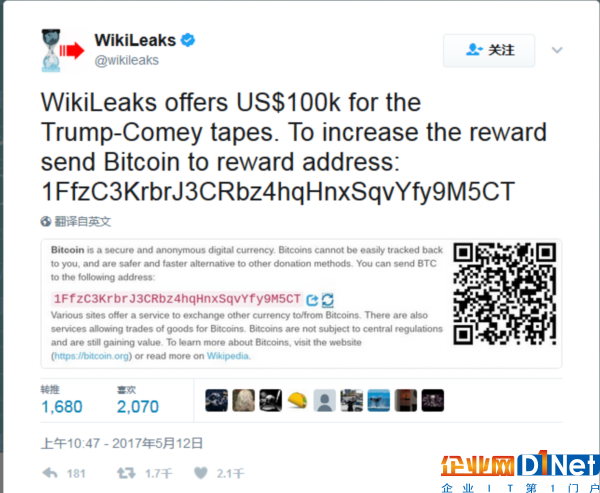Click the globe icon beside translate text

click(46, 221)
